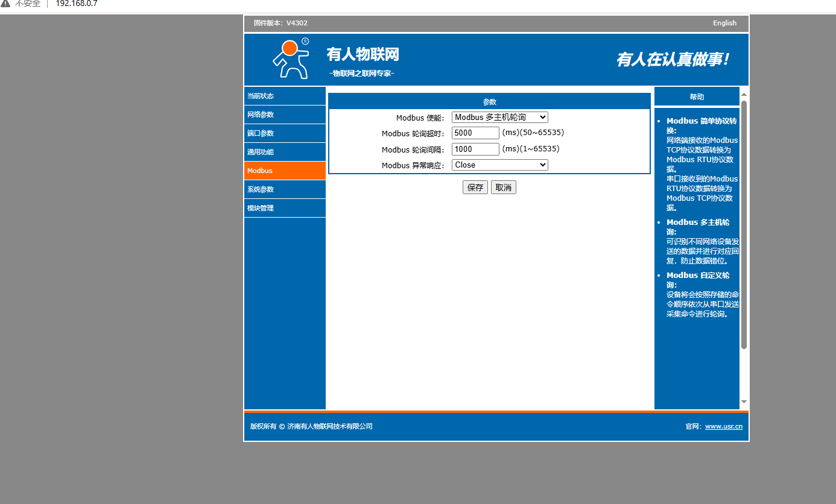Click the 保存 button
This screenshot has height=504, width=836.
pyautogui.click(x=475, y=187)
